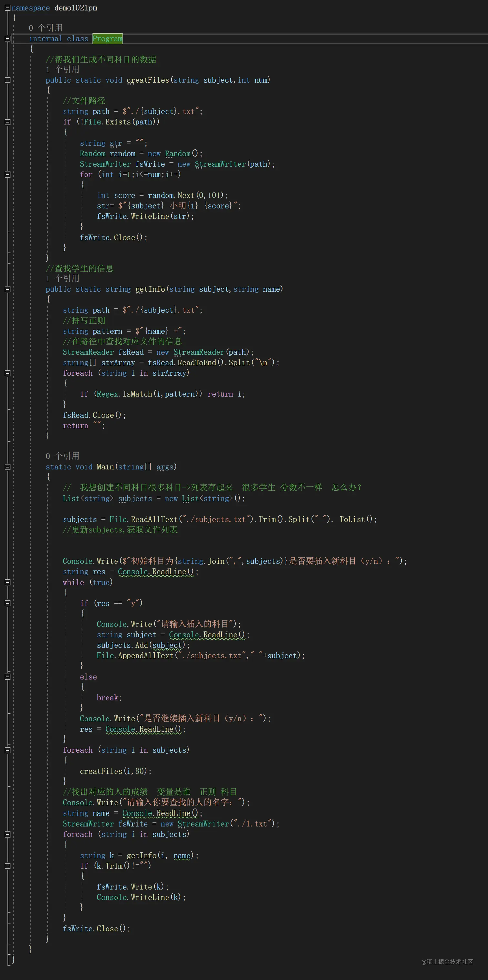This screenshot has height=980, width=488.
Task: Click the args parameter of Main
Action: click(165, 467)
